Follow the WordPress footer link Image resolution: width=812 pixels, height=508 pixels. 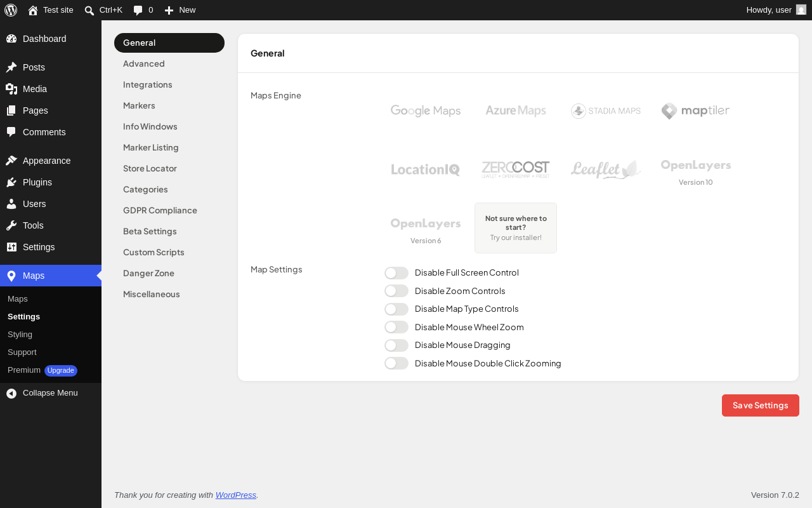tap(236, 495)
